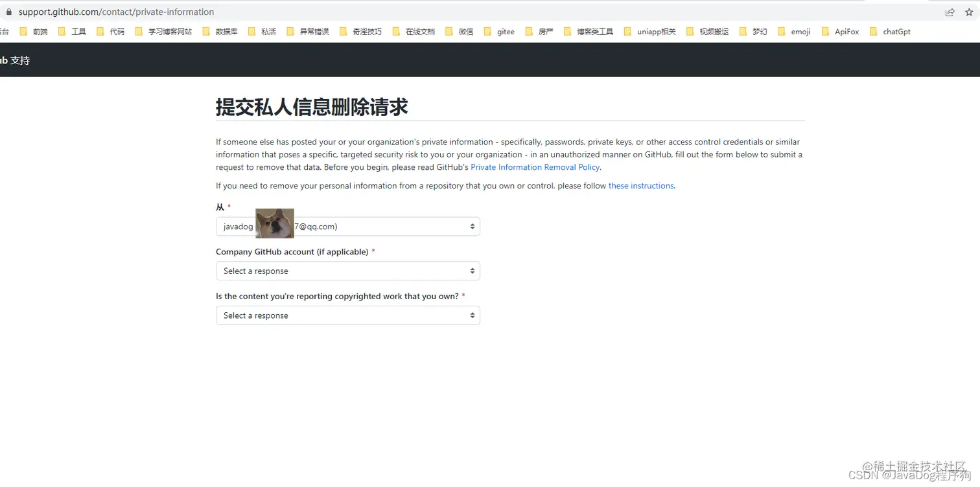Open the Private Information Removal Policy link

535,167
